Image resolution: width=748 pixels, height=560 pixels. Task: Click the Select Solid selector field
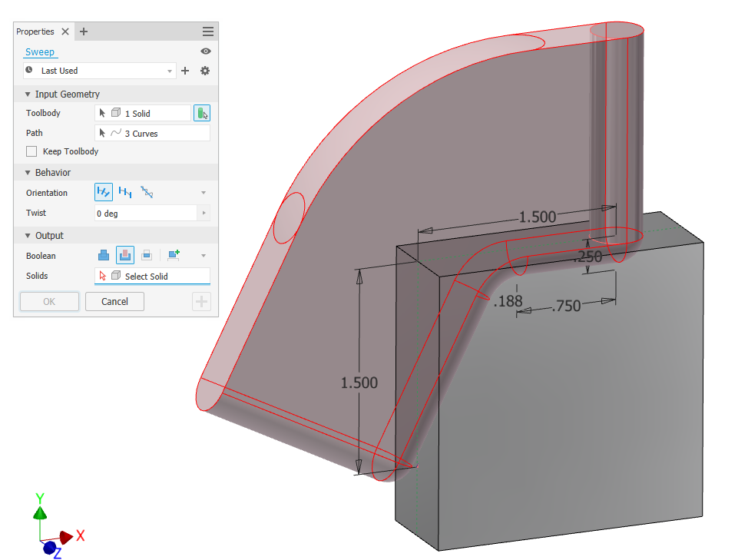[x=152, y=276]
